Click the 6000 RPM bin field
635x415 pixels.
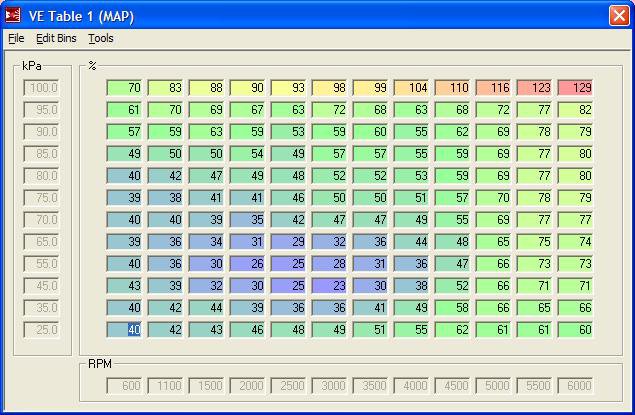coord(576,385)
